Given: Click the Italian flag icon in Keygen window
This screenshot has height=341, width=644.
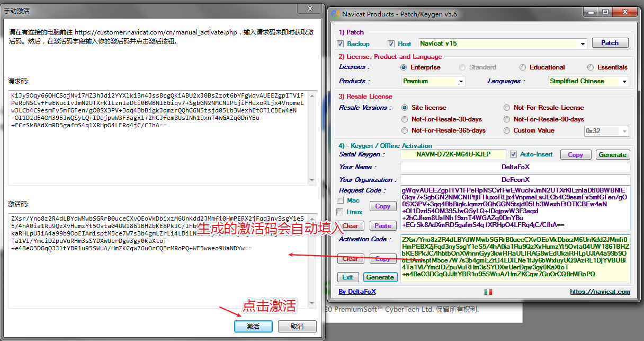Looking at the screenshot, I should coord(488,292).
